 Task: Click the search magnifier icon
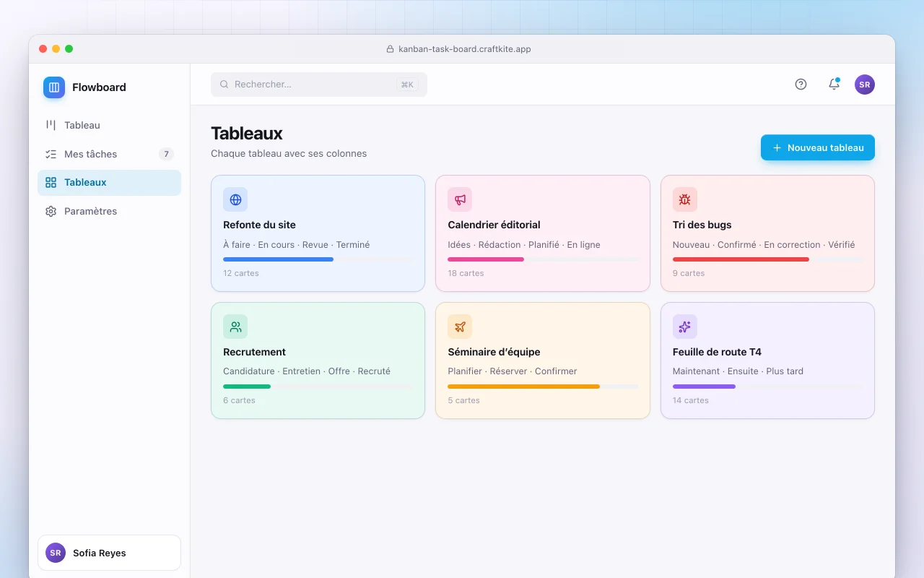pos(225,85)
